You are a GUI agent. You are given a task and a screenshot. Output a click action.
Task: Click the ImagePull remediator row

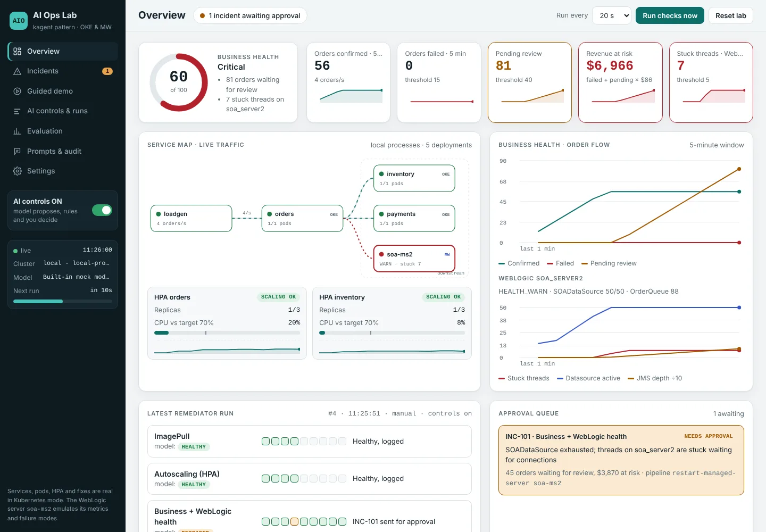click(310, 441)
